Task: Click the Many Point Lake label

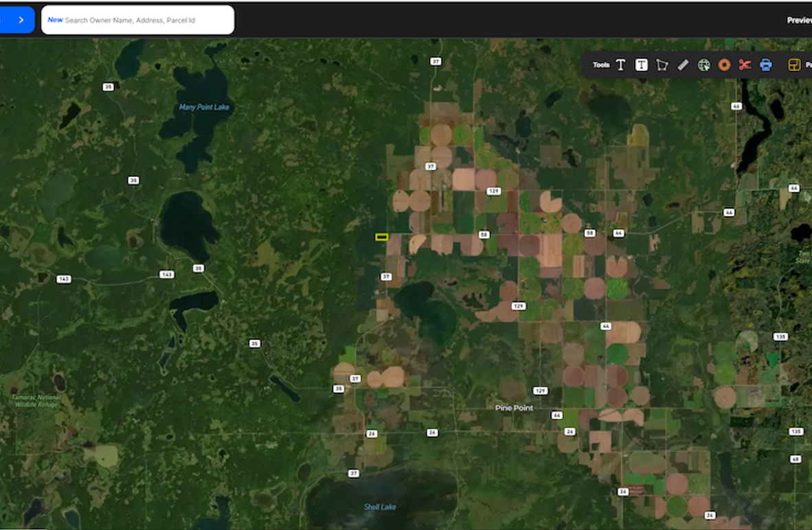Action: (204, 107)
